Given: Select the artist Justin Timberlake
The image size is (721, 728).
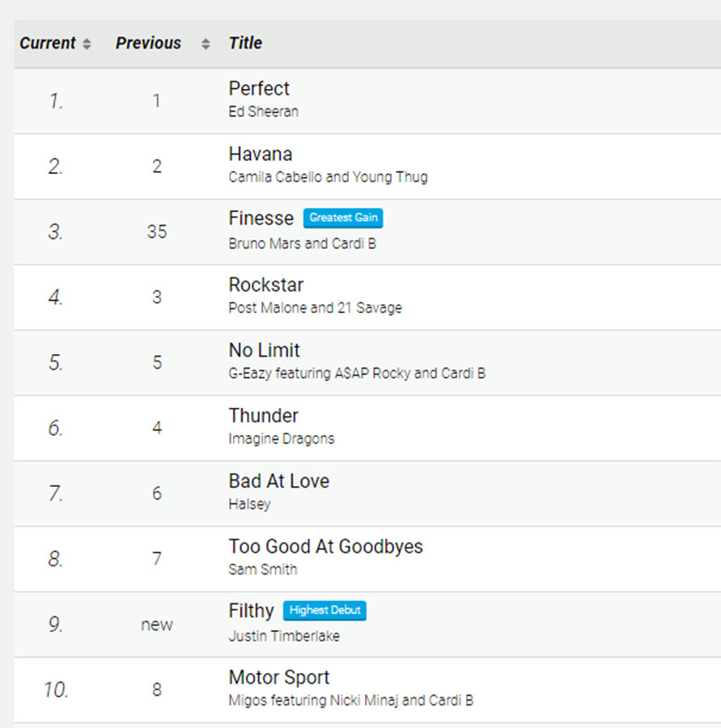Looking at the screenshot, I should coord(284,636).
